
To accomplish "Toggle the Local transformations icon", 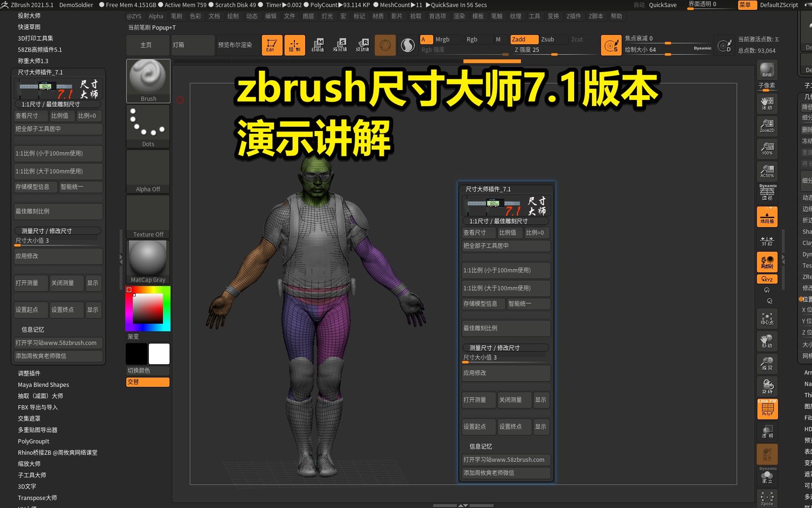I will (767, 262).
